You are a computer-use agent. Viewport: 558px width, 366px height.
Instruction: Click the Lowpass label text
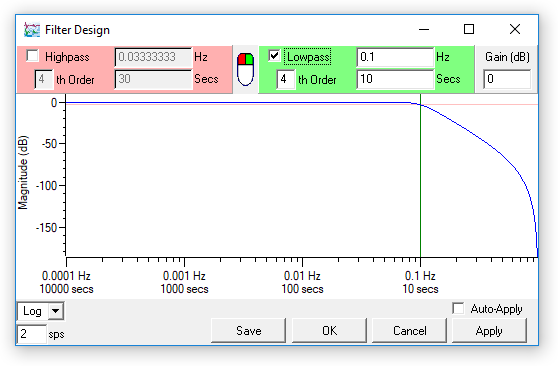pyautogui.click(x=308, y=57)
